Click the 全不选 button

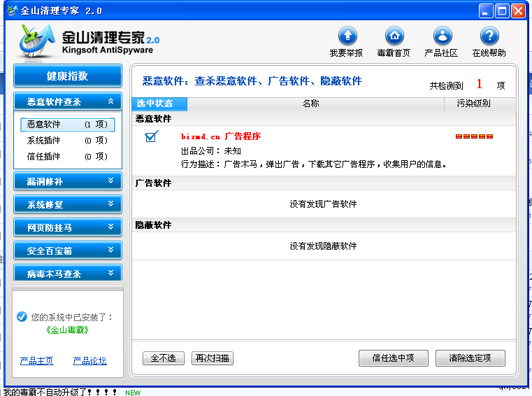coord(164,358)
